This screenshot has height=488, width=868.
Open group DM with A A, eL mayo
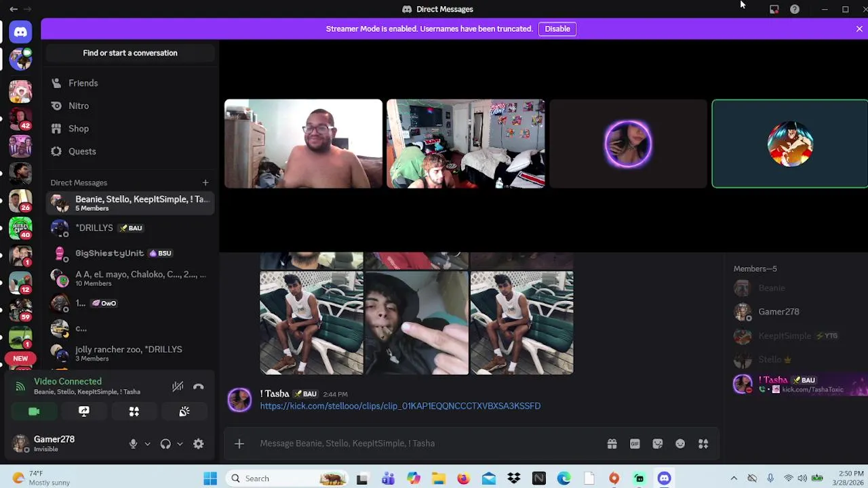click(130, 278)
